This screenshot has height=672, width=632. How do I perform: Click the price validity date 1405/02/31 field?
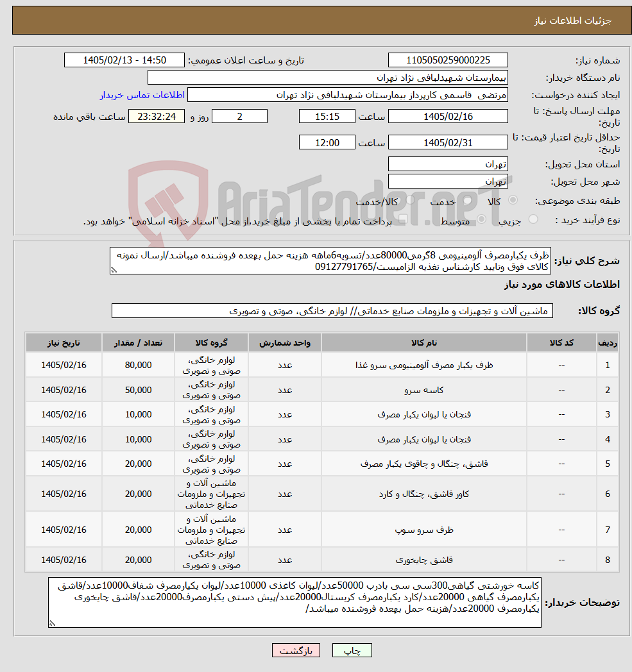pos(448,143)
